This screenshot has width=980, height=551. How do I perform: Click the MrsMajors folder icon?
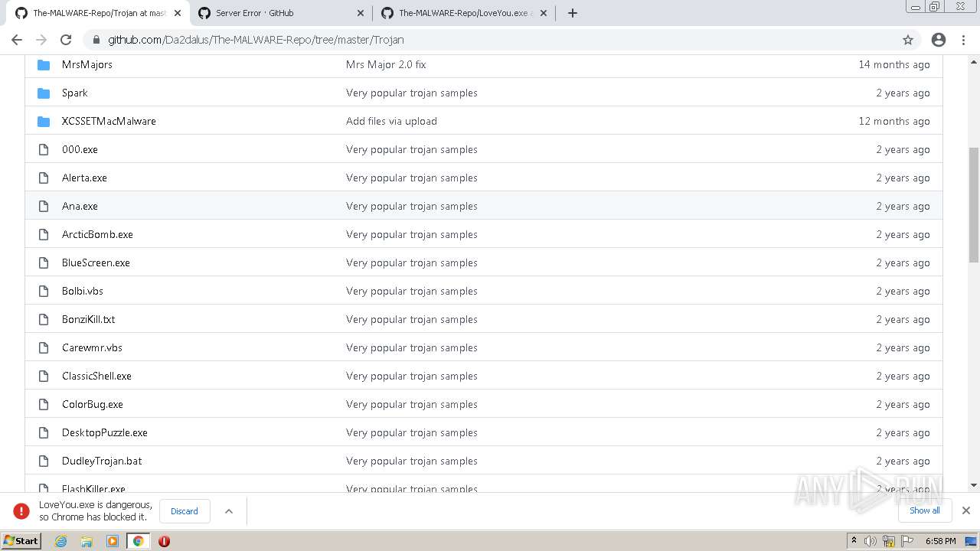44,64
